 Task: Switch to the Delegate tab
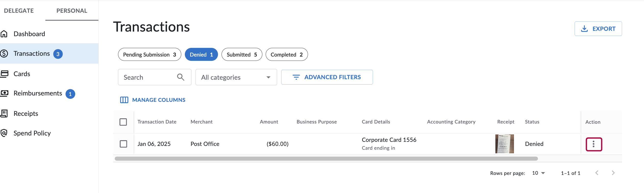19,11
